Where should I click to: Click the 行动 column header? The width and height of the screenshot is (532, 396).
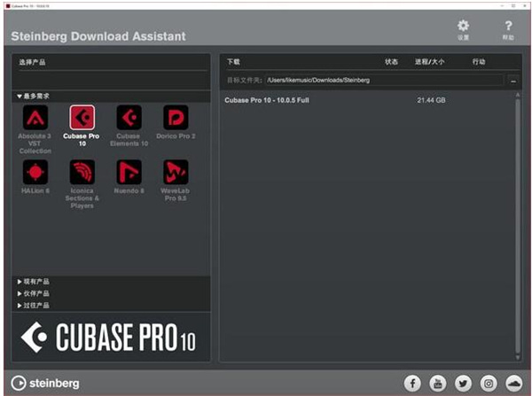(479, 62)
